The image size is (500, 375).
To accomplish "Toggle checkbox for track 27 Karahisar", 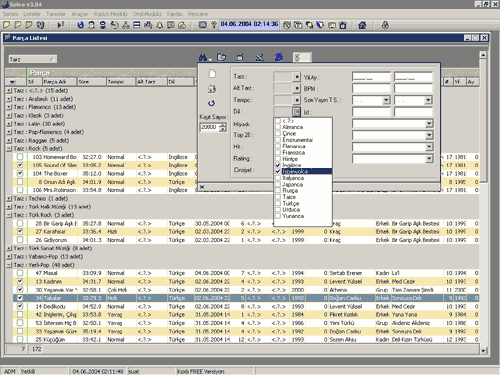I will point(20,231).
